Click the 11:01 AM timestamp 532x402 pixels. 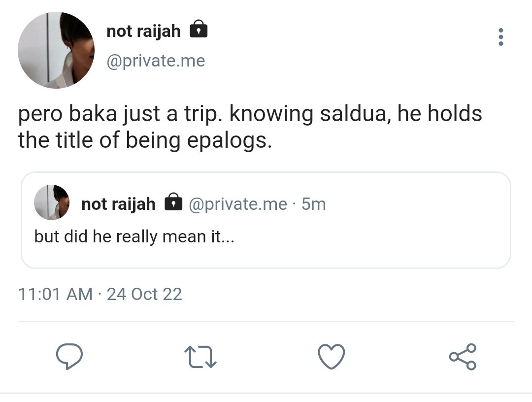pyautogui.click(x=55, y=294)
